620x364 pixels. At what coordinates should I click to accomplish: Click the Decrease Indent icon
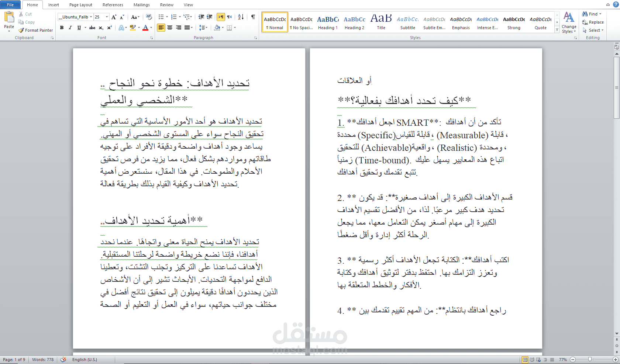pyautogui.click(x=201, y=17)
